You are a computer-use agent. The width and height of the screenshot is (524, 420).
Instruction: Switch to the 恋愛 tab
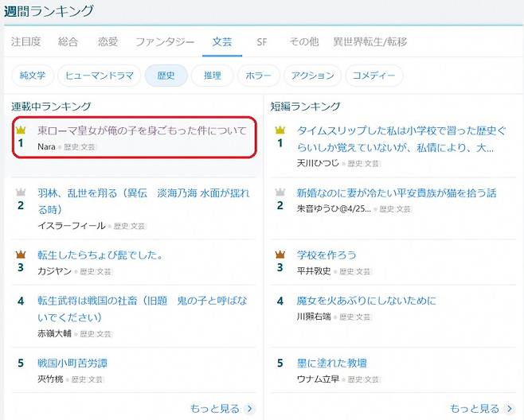click(x=106, y=41)
